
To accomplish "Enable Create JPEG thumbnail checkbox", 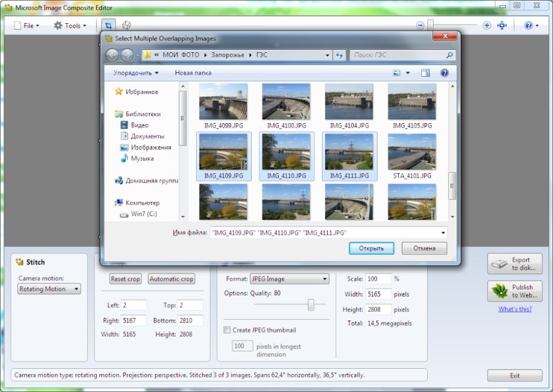I will pyautogui.click(x=226, y=330).
